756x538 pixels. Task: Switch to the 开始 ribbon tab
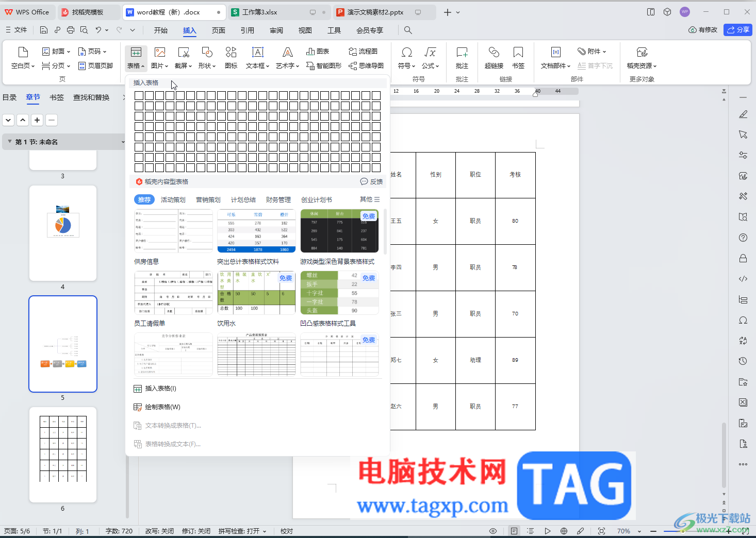click(161, 30)
